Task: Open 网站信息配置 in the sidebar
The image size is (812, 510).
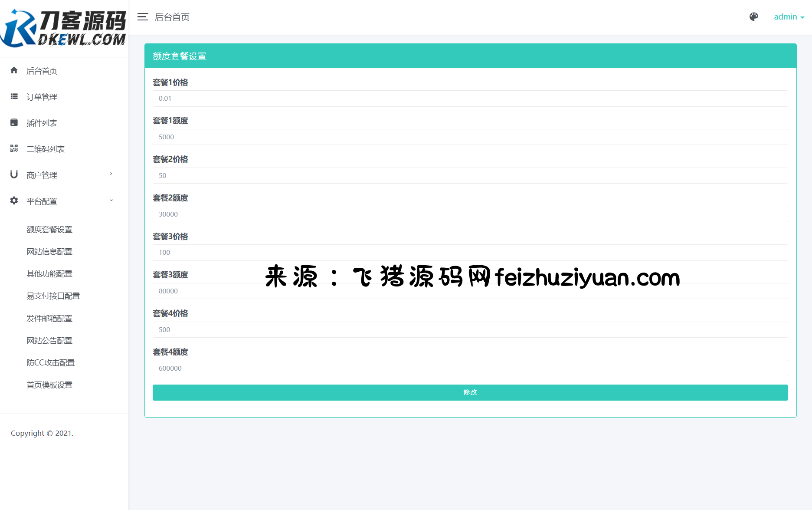Action: point(49,252)
